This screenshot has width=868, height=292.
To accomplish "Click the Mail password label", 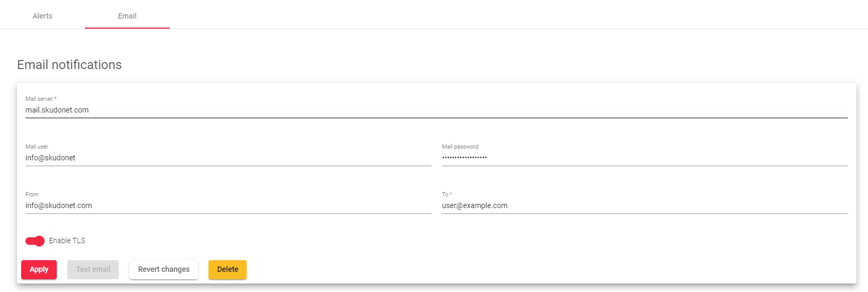I will pos(459,147).
